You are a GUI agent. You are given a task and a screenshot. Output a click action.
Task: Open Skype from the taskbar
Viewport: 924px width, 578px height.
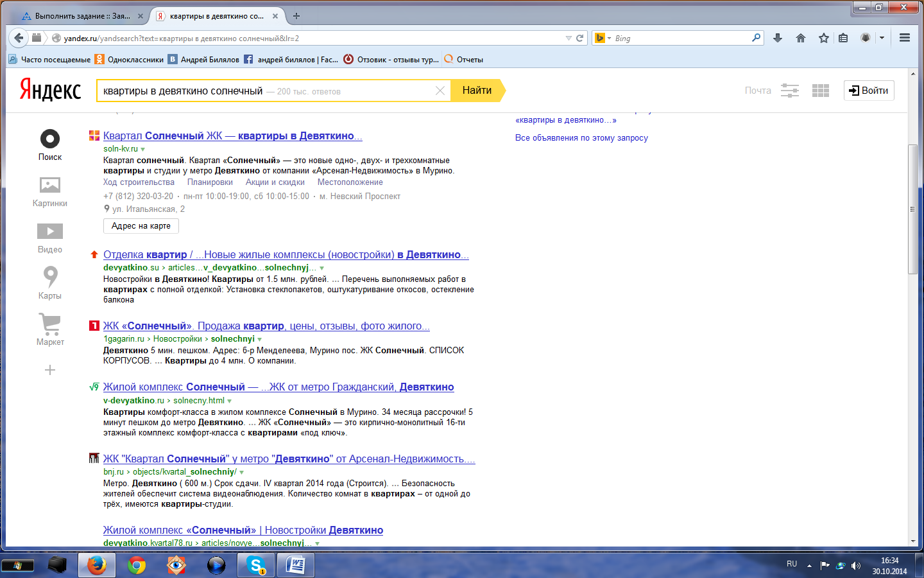click(x=256, y=565)
